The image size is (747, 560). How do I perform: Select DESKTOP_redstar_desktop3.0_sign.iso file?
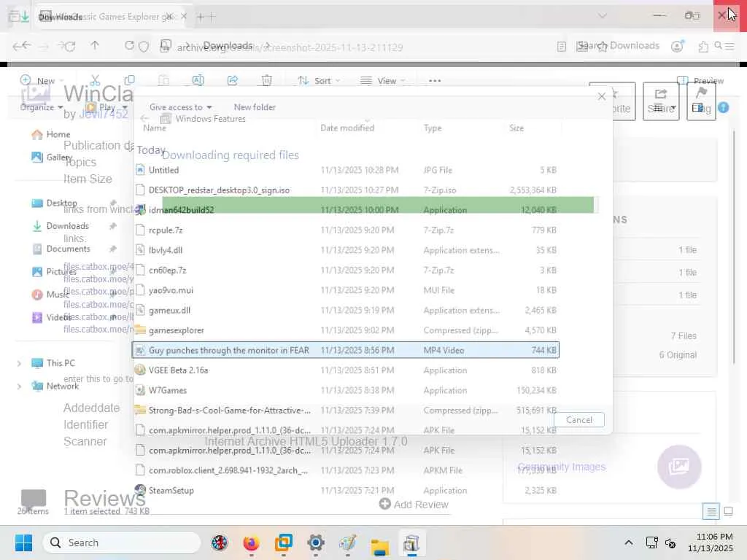345,190
